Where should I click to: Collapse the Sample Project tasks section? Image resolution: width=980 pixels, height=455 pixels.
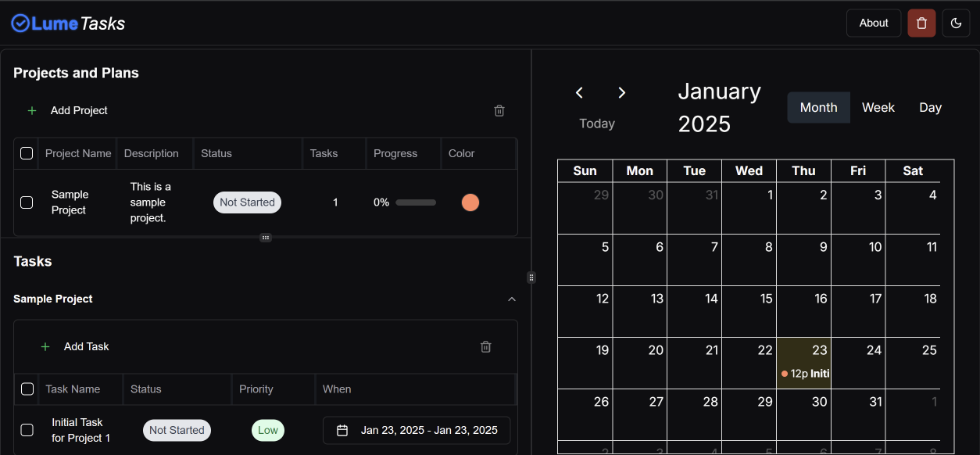point(512,299)
